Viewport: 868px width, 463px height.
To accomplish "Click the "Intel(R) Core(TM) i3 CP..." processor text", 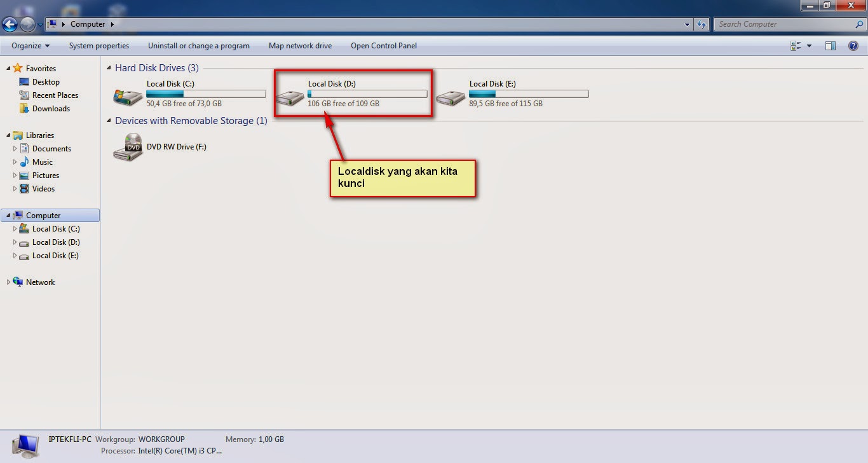I will point(180,451).
